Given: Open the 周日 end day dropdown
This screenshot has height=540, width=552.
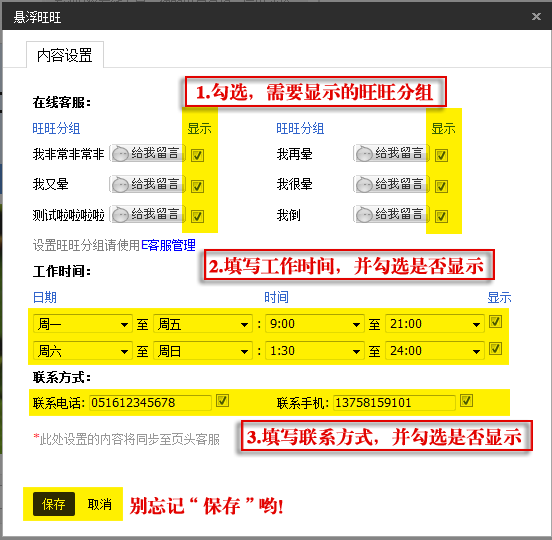Looking at the screenshot, I should [203, 351].
